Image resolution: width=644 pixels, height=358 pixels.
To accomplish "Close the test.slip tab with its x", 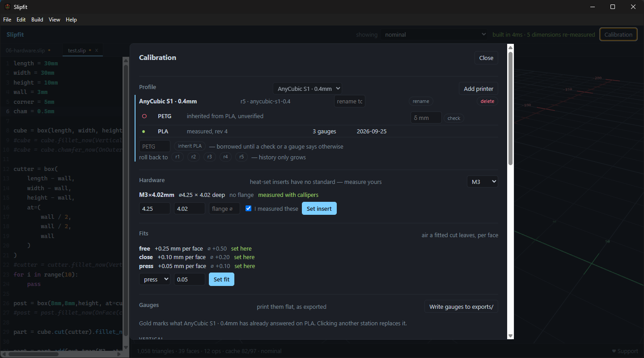I will 96,51.
